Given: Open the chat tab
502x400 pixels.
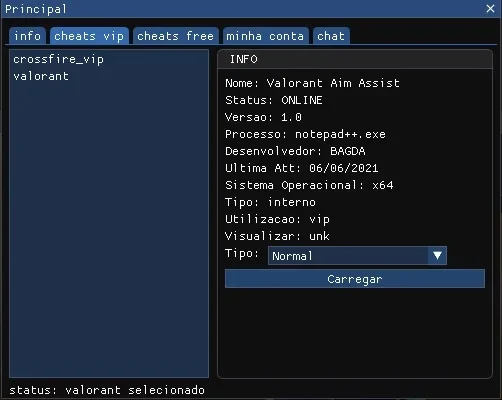Looking at the screenshot, I should 331,36.
